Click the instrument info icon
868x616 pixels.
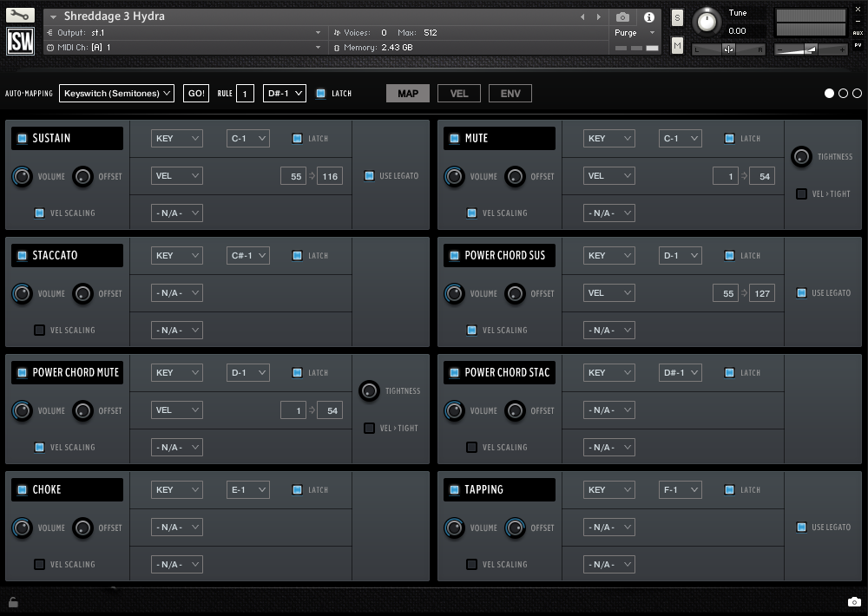[x=648, y=16]
